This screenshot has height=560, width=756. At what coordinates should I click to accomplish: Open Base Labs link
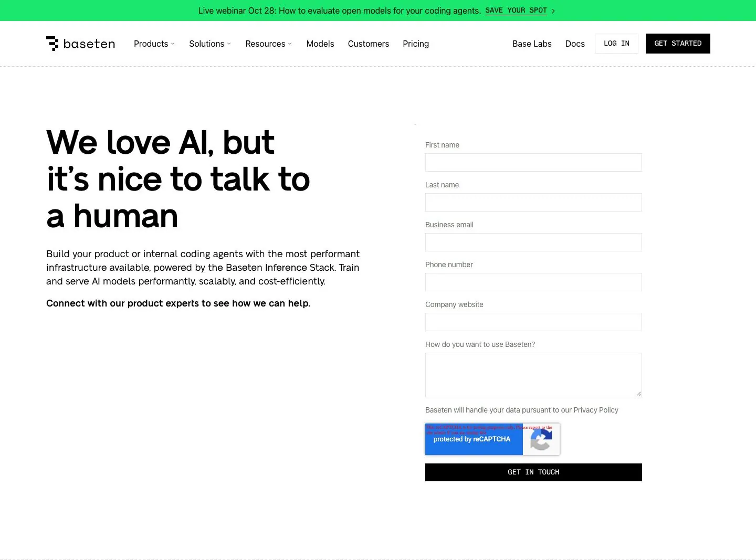point(532,44)
